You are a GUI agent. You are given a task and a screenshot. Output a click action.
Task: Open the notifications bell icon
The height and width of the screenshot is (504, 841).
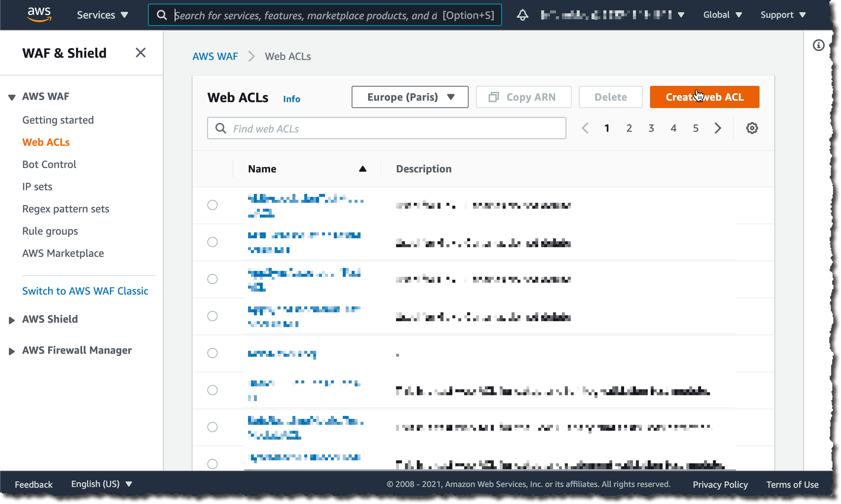(x=522, y=15)
